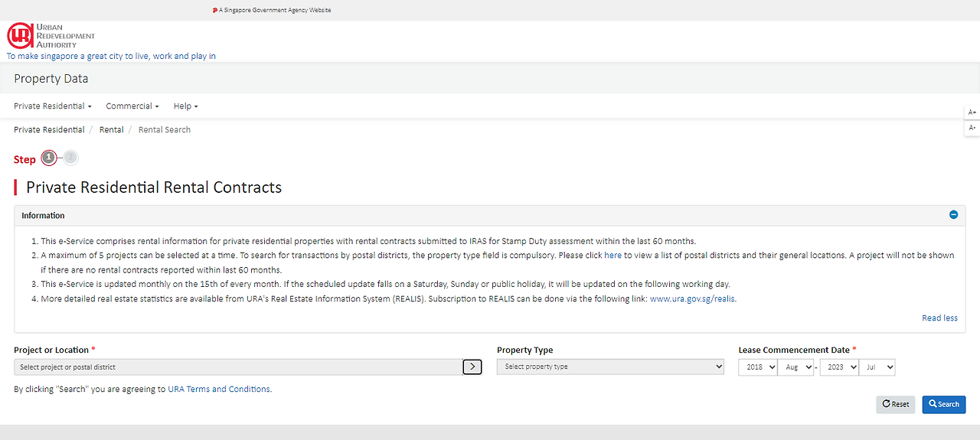The width and height of the screenshot is (980, 440).
Task: Open the start year 2018 dropdown
Action: pos(757,367)
